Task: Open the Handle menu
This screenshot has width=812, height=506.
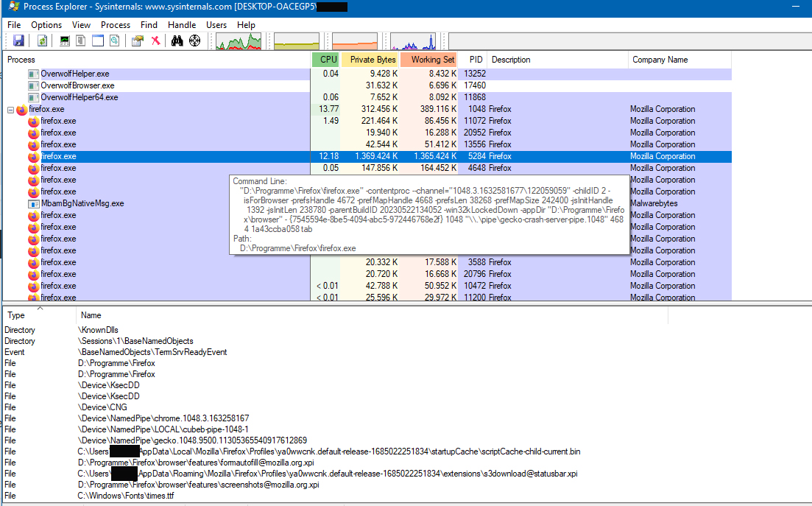Action: 182,25
